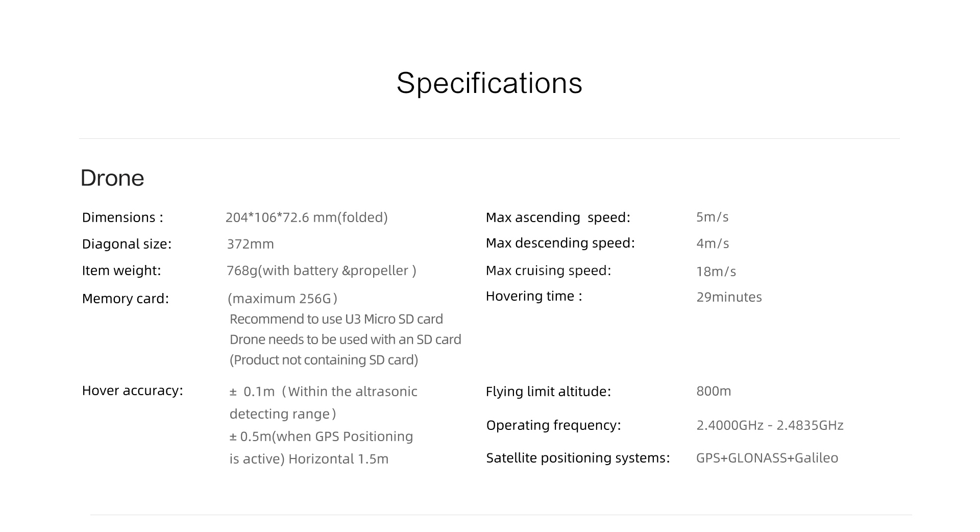Click the Max ascending speed label

[558, 217]
